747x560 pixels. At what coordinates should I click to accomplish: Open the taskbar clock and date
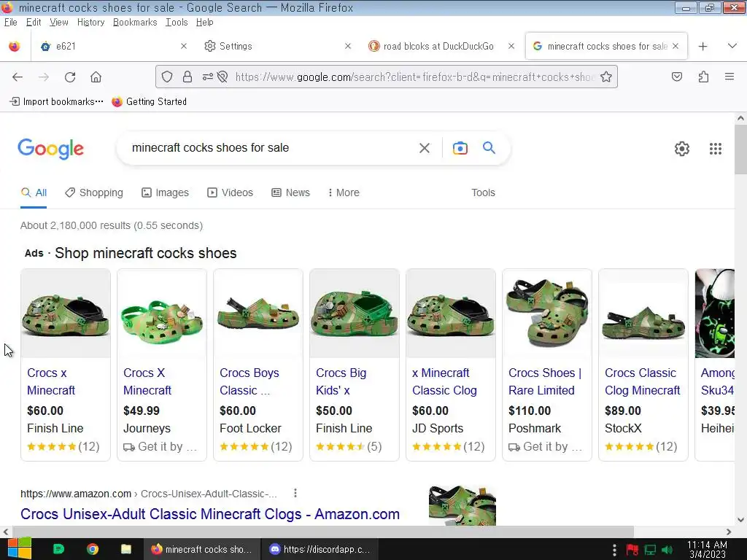pos(708,550)
